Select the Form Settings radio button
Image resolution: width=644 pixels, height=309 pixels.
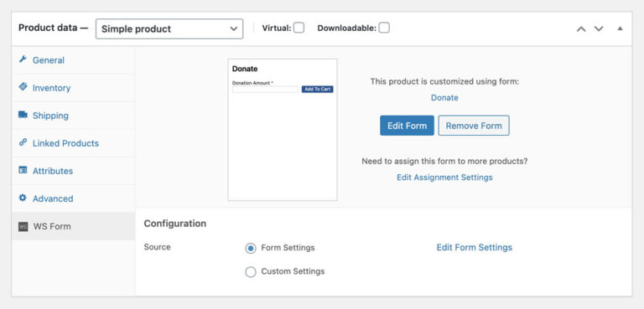pyautogui.click(x=251, y=248)
